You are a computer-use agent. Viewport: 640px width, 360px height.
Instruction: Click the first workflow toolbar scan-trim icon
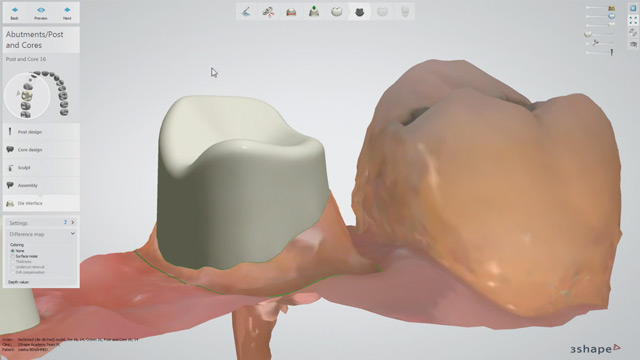pos(246,12)
